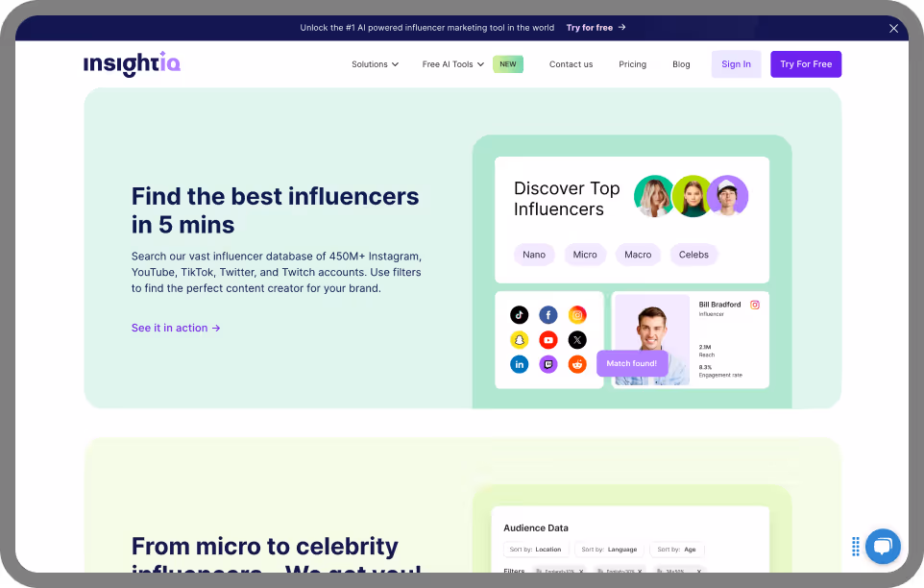Click Try for free in banner

coord(590,28)
